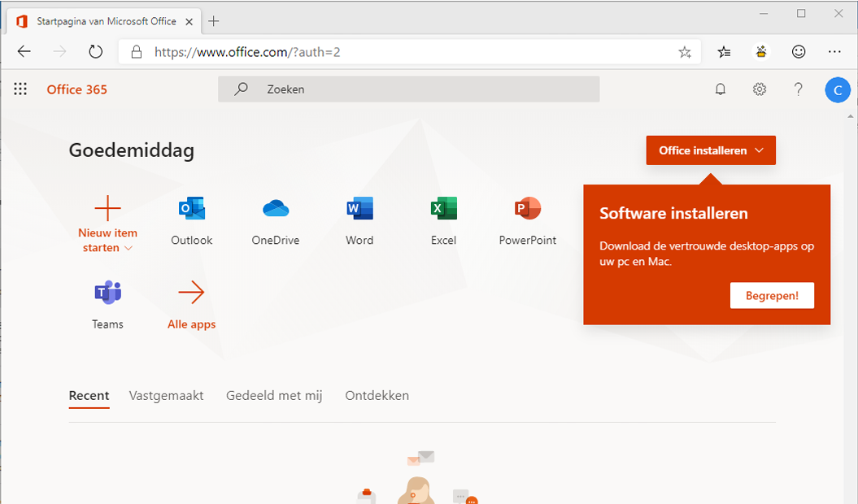The height and width of the screenshot is (504, 858).
Task: Show all apps via the arrow icon
Action: point(191,293)
